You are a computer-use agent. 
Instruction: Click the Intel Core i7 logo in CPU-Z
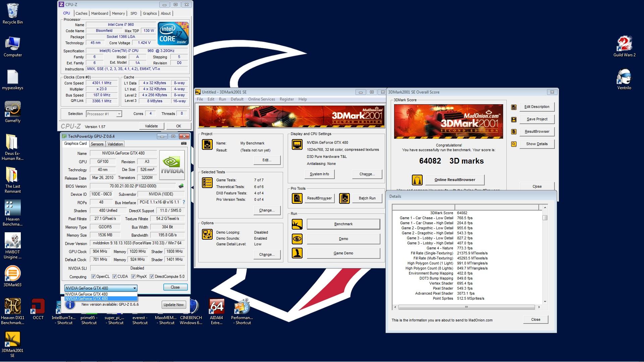173,34
